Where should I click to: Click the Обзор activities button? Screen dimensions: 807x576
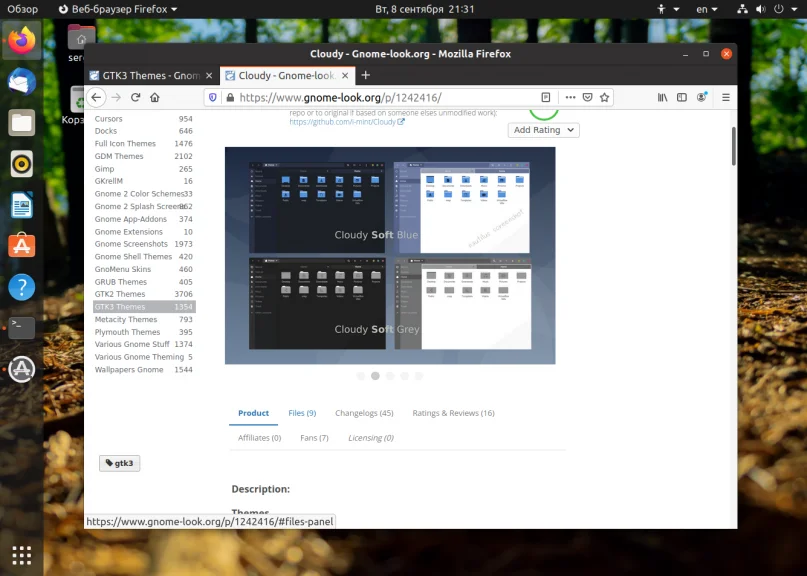tap(22, 9)
